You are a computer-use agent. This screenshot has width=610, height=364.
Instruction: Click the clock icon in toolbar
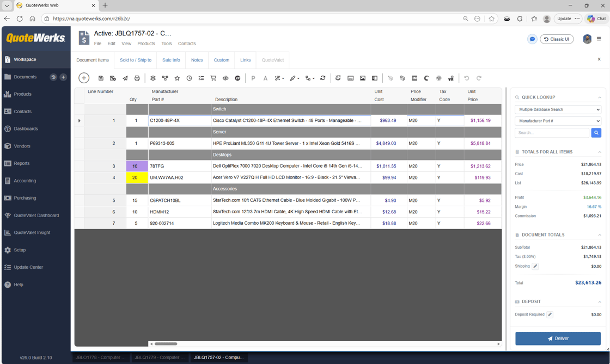pos(189,78)
